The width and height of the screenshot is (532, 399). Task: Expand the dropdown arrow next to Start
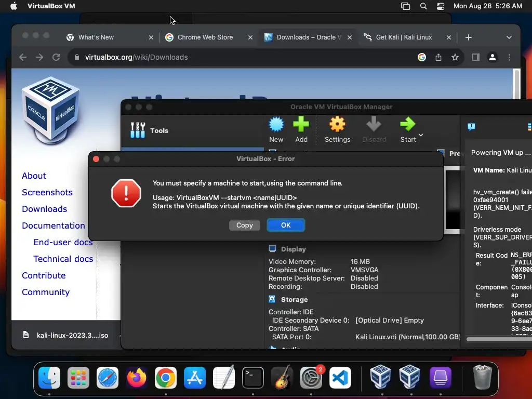click(x=421, y=135)
